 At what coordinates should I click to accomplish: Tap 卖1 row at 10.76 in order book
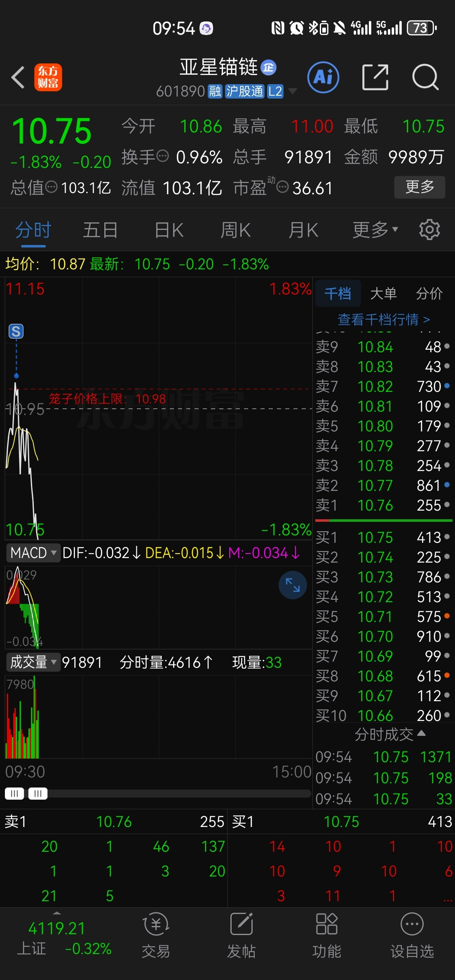(383, 505)
